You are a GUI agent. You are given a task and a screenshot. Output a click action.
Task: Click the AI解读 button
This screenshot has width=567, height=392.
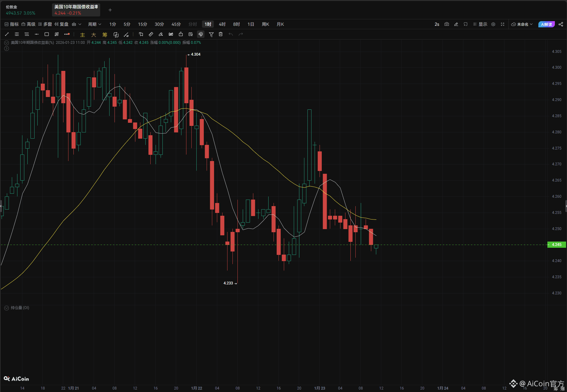546,24
